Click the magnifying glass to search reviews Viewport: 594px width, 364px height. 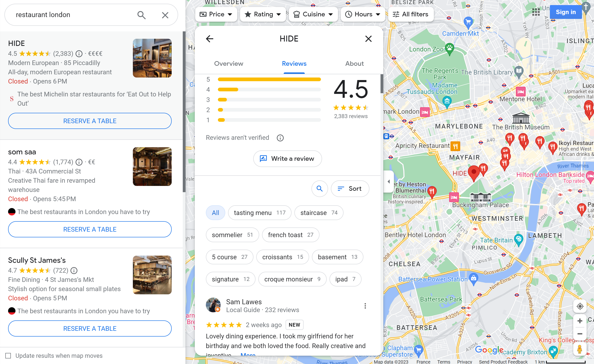click(x=320, y=189)
